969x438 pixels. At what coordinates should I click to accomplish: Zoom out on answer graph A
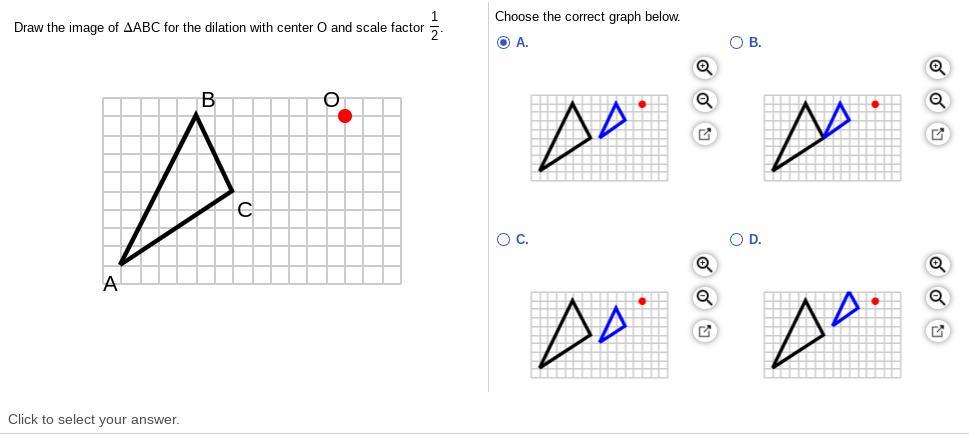click(704, 101)
